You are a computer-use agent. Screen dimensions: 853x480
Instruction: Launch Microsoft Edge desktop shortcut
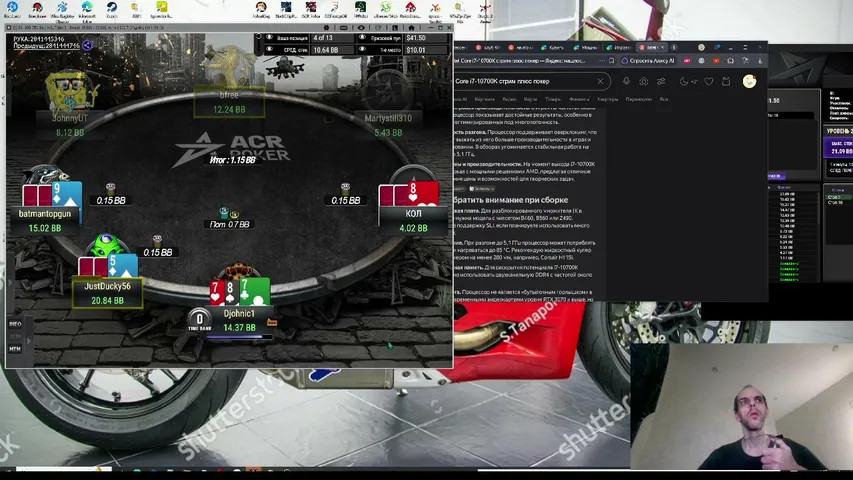pyautogui.click(x=87, y=9)
